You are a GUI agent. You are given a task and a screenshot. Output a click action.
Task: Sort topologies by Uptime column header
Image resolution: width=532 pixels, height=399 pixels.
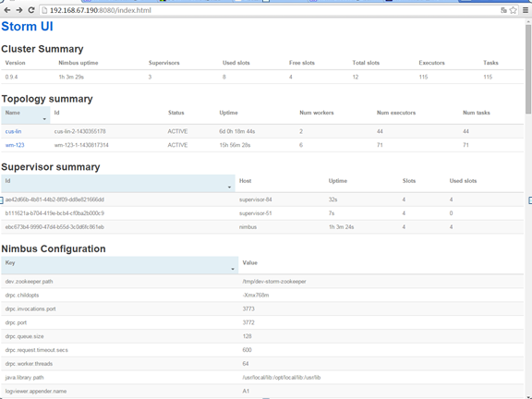(228, 113)
